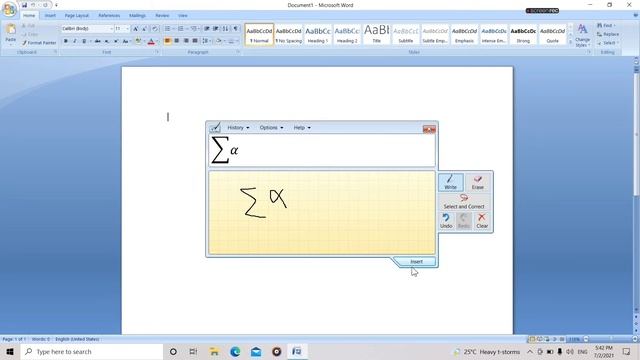Open Select menu in Editing group
This screenshot has height=360, width=640.
point(608,43)
